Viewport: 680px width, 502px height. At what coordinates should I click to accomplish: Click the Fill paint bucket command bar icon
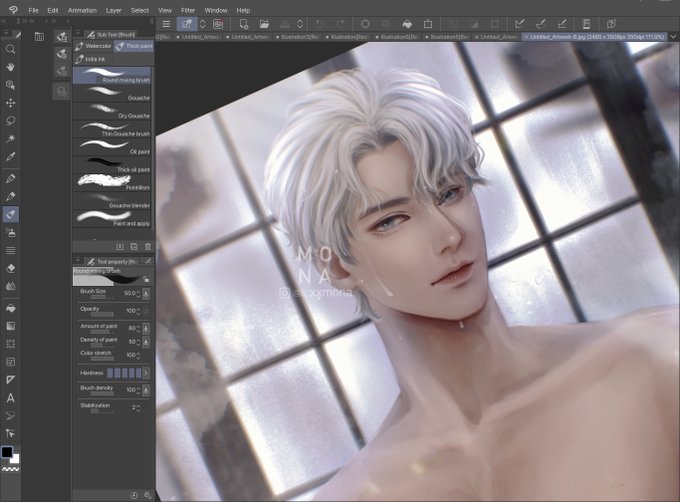[x=407, y=24]
